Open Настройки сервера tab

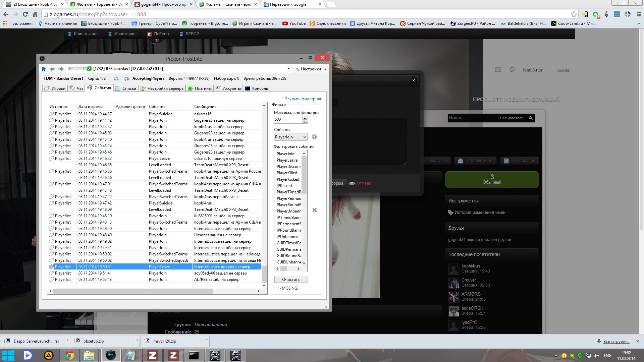pos(162,88)
